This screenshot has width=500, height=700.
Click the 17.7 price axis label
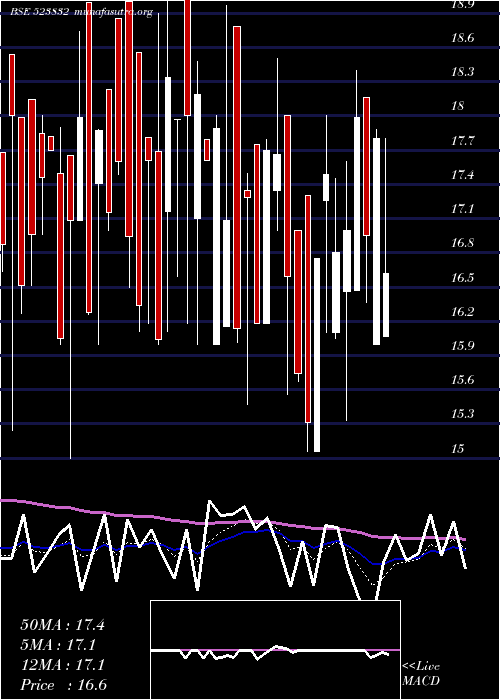coord(462,141)
